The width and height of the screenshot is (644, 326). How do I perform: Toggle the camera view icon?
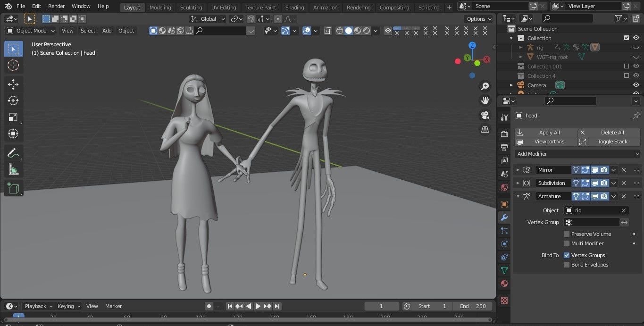485,115
